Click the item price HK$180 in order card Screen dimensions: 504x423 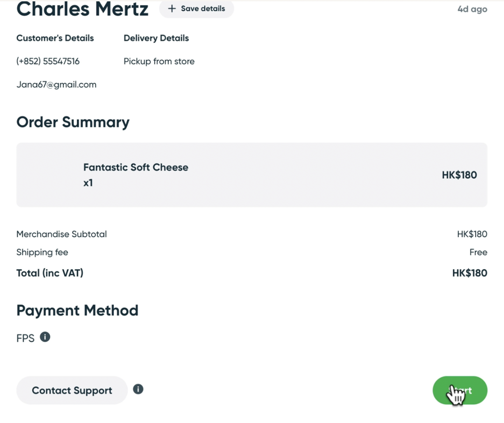click(459, 175)
